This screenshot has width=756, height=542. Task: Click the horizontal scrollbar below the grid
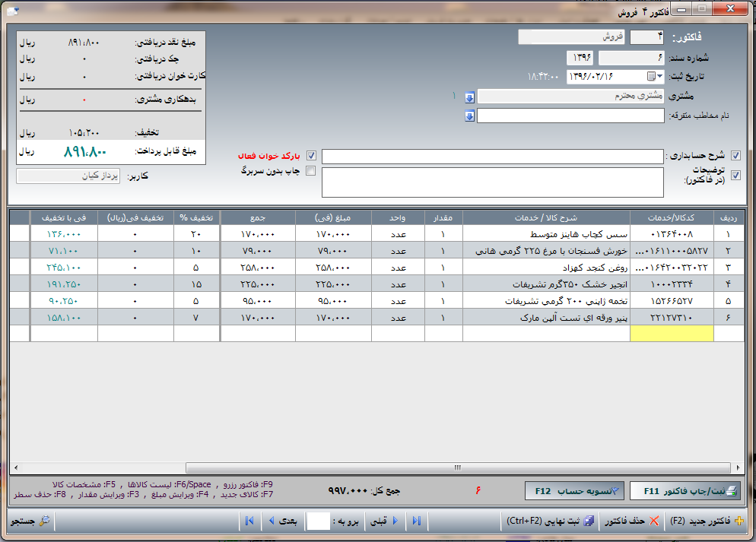[456, 468]
